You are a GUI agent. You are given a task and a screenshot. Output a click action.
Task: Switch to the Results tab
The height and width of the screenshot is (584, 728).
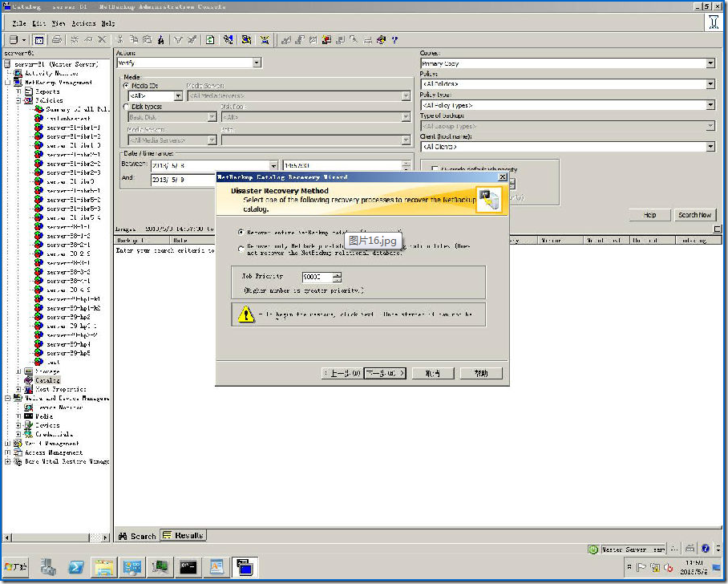[x=184, y=536]
